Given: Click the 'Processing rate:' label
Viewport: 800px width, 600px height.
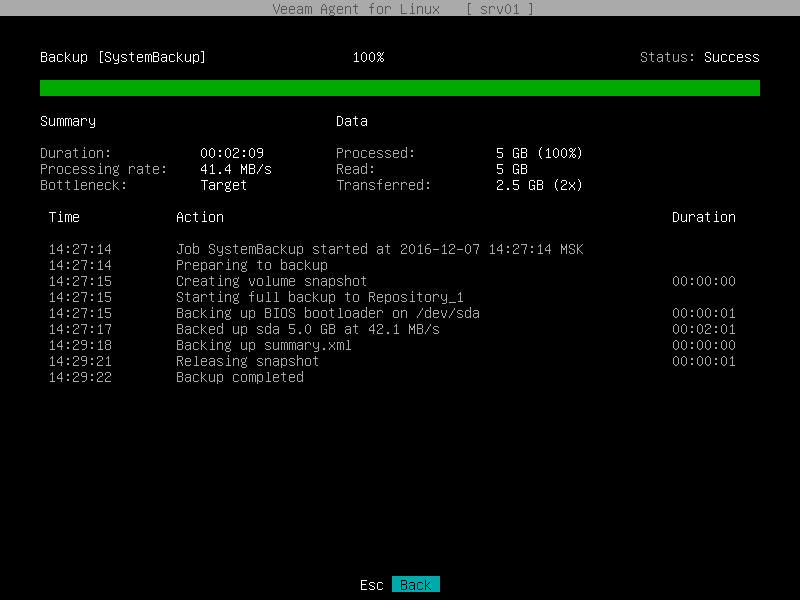Looking at the screenshot, I should point(104,169).
